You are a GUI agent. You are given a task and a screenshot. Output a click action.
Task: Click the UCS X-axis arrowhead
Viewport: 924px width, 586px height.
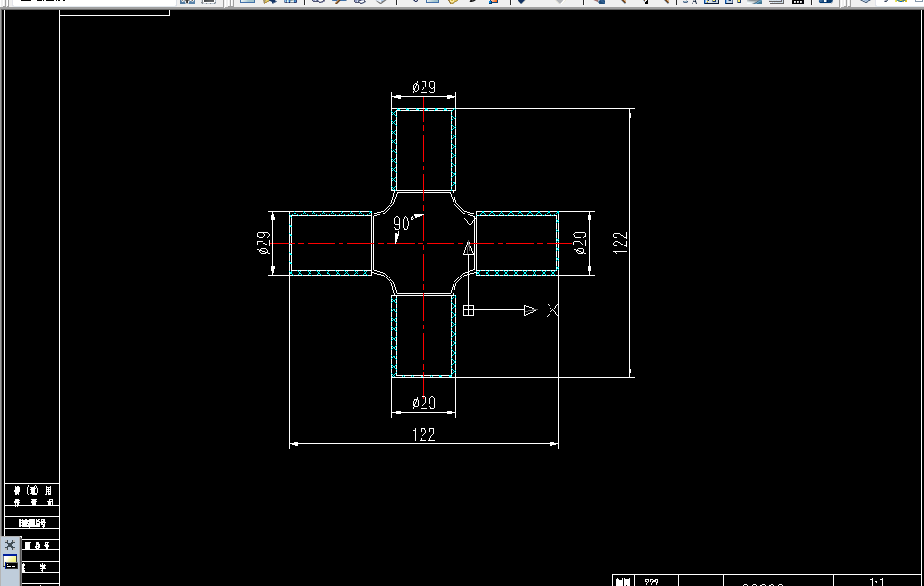pos(531,310)
